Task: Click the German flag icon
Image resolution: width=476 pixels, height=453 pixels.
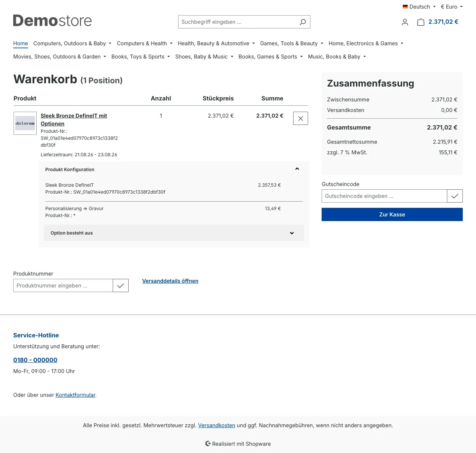Action: click(405, 7)
